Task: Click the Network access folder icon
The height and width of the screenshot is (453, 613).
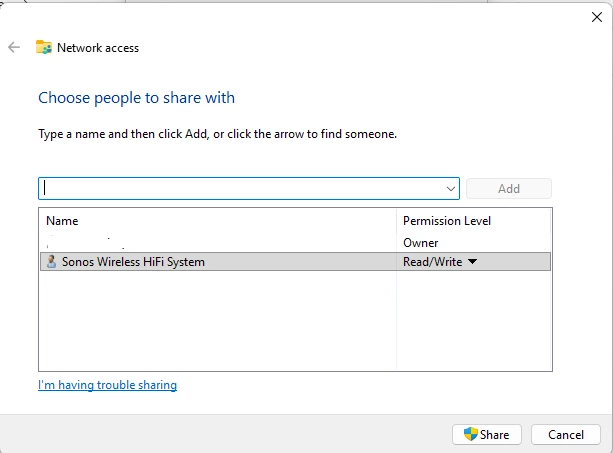Action: click(x=44, y=47)
